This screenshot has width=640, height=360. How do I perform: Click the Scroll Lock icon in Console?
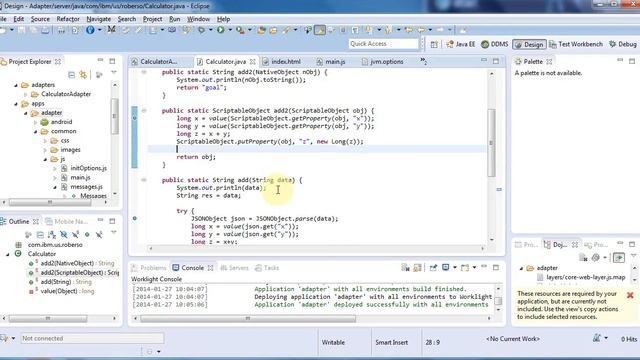(418, 268)
